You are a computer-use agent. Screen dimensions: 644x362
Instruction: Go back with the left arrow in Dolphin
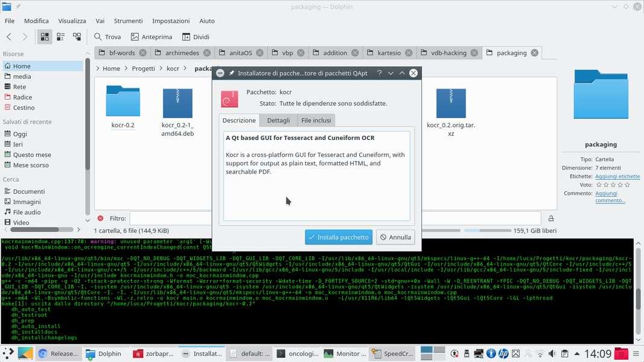click(x=9, y=37)
